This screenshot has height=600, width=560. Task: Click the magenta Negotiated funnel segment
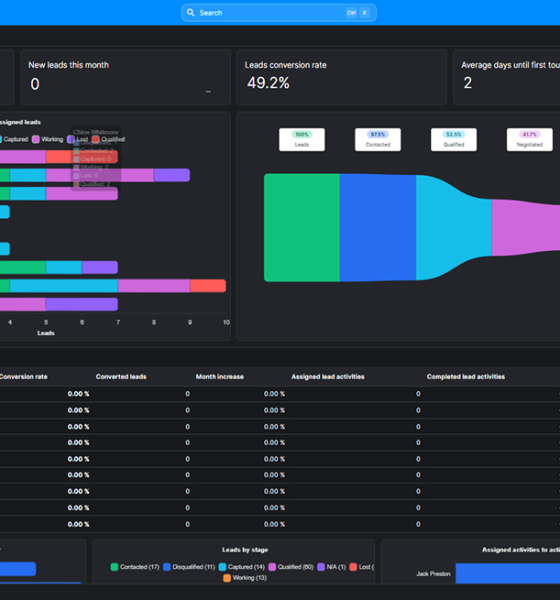[x=526, y=228]
